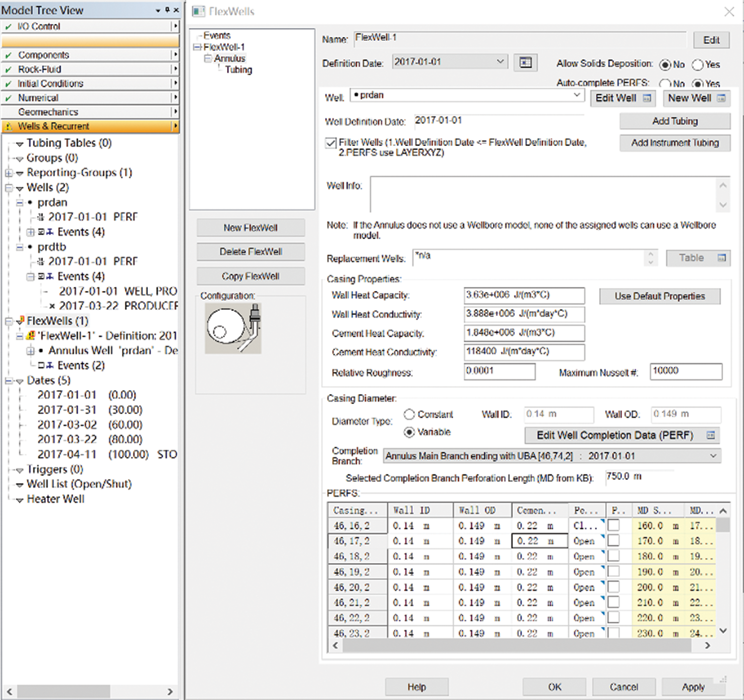Select Constant diameter type radio button

coord(409,415)
